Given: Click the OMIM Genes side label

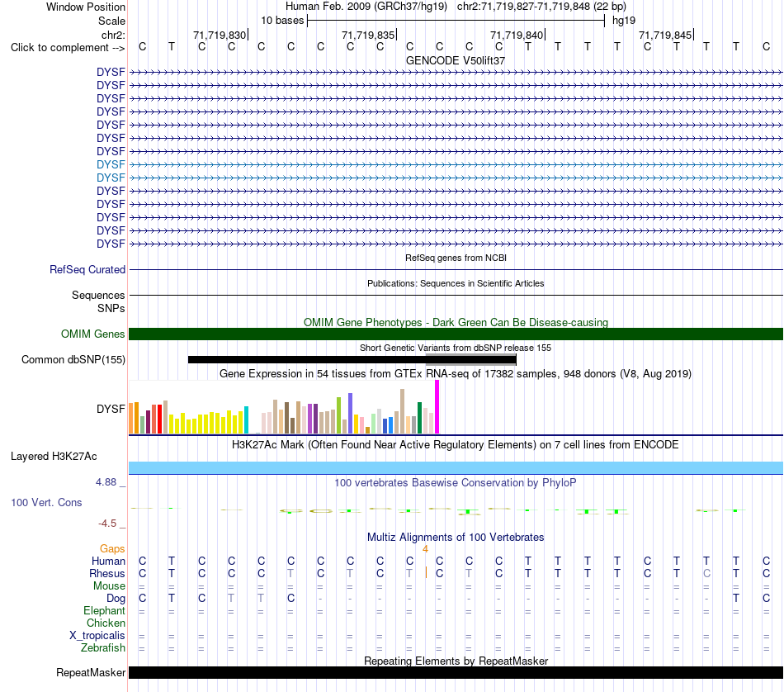Looking at the screenshot, I should pos(92,334).
